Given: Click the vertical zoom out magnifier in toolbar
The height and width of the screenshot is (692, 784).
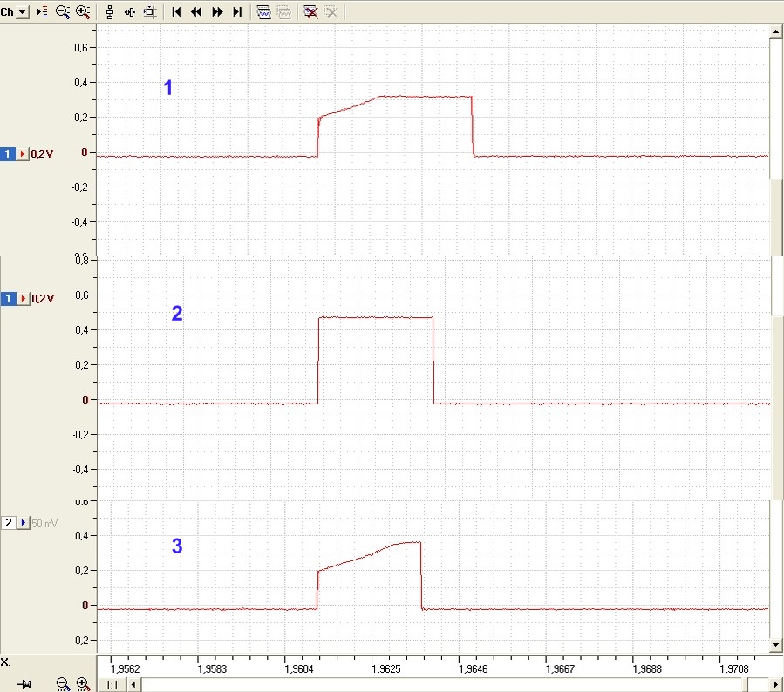Looking at the screenshot, I should coord(63,12).
